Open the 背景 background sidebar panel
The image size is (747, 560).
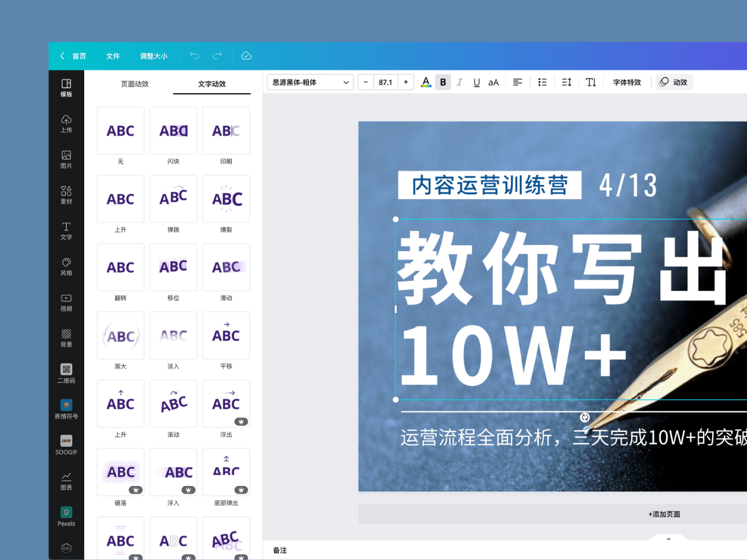(66, 338)
